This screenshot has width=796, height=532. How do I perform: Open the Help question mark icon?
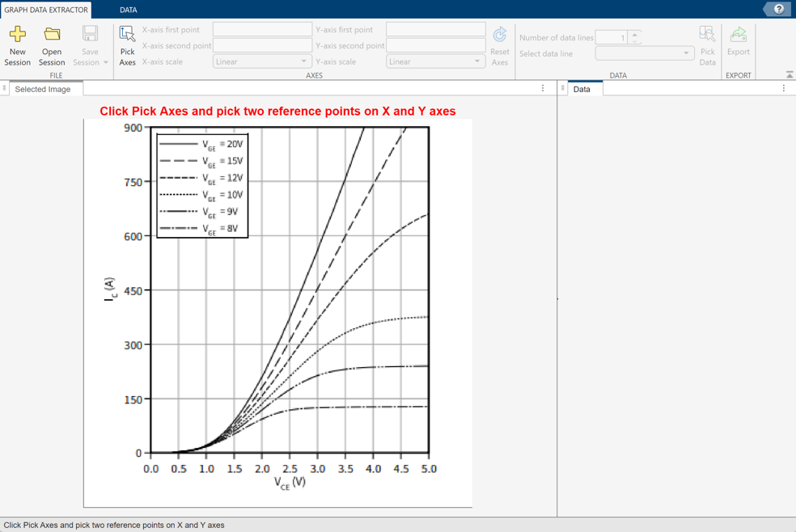[778, 9]
